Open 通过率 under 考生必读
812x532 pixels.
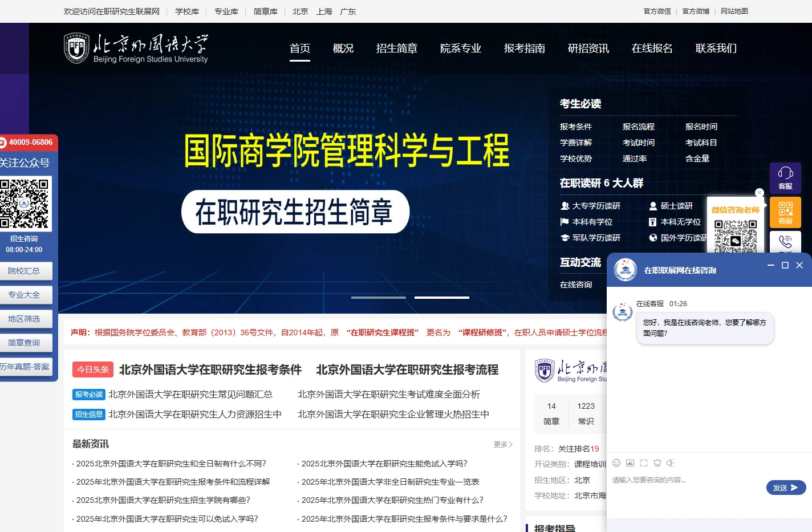pyautogui.click(x=635, y=159)
